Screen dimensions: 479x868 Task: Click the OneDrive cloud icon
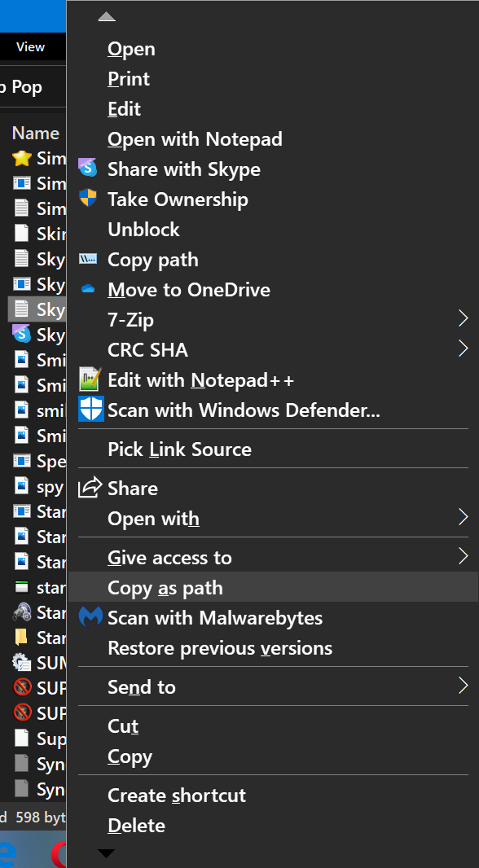pyautogui.click(x=88, y=288)
